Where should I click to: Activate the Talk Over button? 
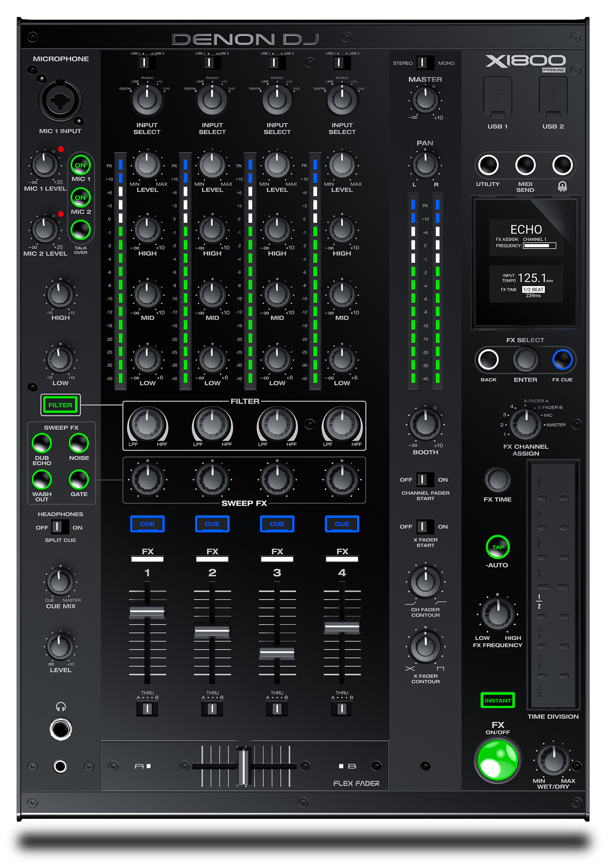click(x=81, y=230)
